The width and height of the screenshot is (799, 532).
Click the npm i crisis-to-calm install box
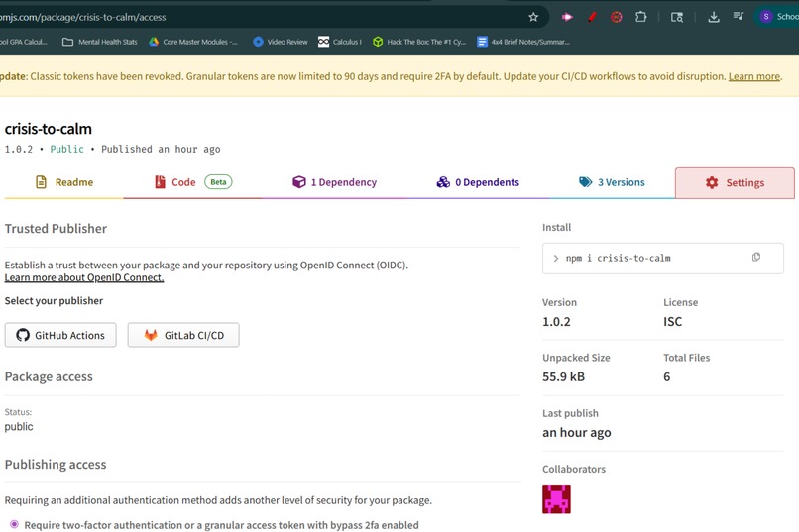point(663,259)
